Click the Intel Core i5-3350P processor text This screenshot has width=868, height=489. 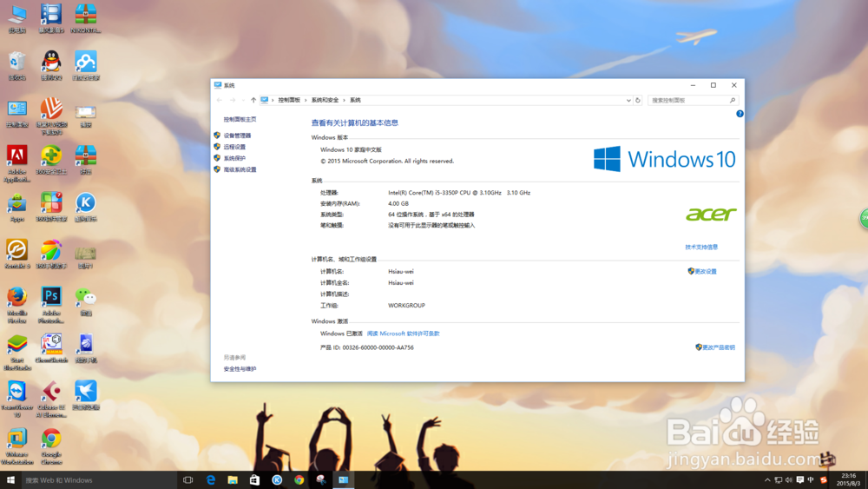(x=459, y=193)
